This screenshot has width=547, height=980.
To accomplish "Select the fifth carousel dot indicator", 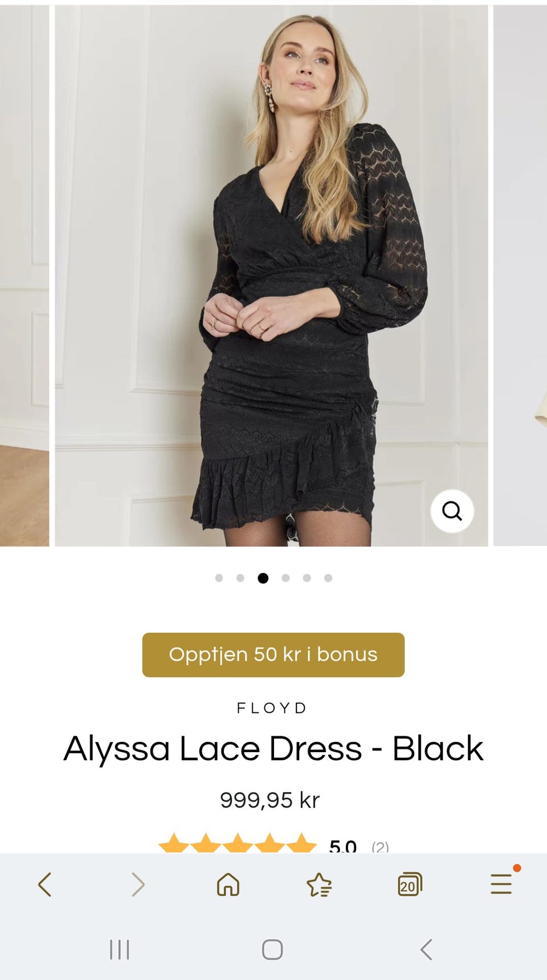I will pos(307,578).
